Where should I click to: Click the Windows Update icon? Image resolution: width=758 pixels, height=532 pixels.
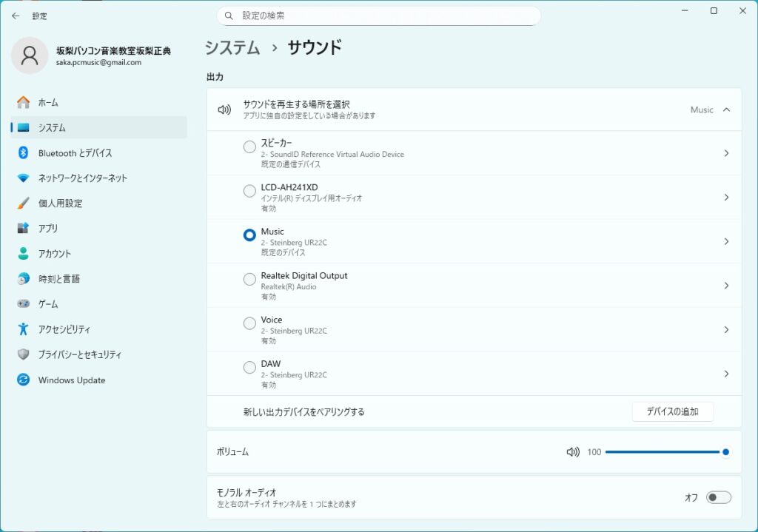click(24, 380)
